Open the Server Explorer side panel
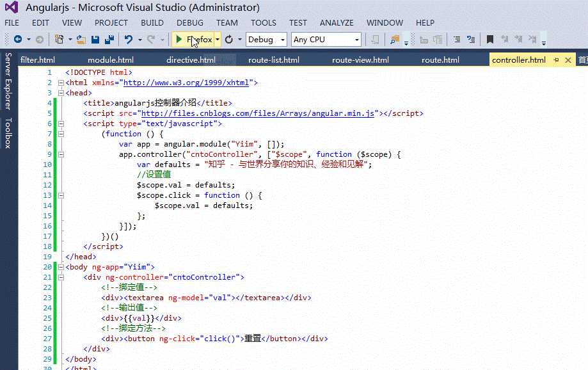This screenshot has height=370, width=588. click(8, 81)
